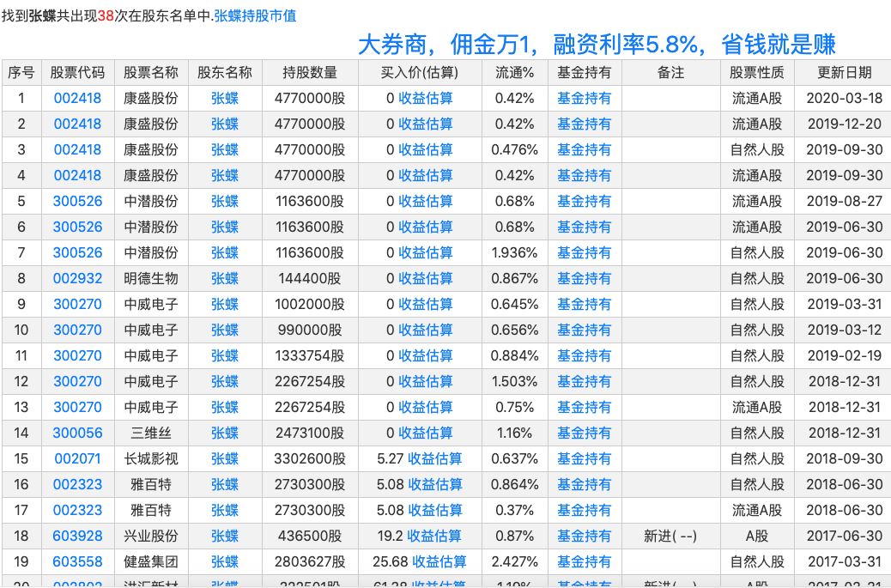Click shareholder 张蝶 link in row 8
Screen dimensions: 891x588
tap(224, 278)
